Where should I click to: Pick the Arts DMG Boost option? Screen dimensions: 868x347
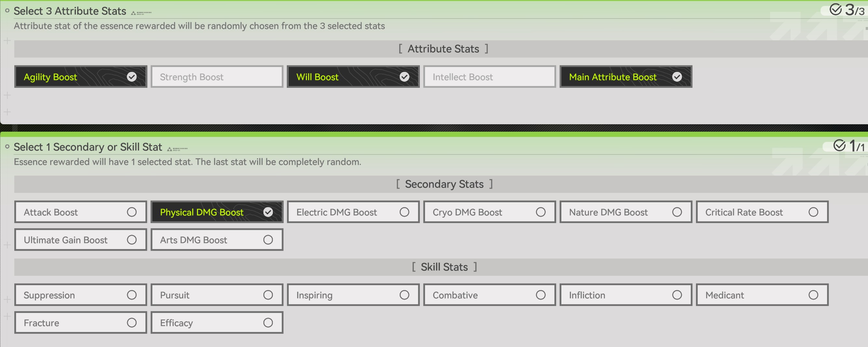(217, 240)
